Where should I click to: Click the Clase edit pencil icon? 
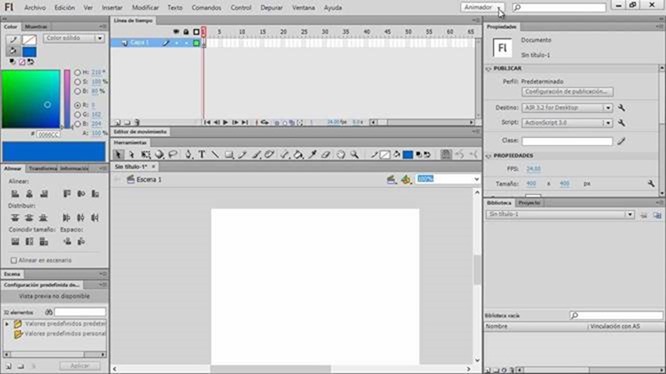tap(621, 141)
